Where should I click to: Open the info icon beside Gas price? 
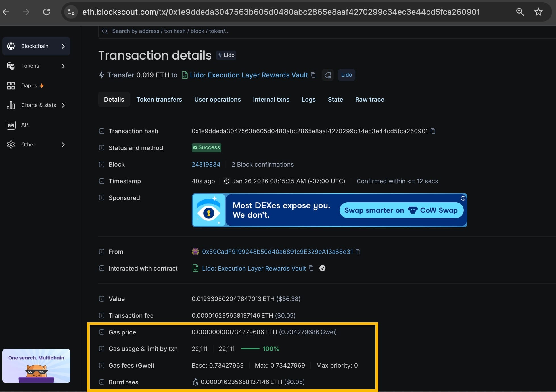pos(102,332)
